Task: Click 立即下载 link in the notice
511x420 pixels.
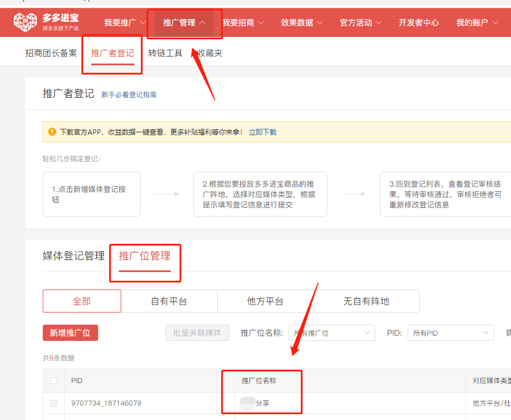Action: click(263, 132)
